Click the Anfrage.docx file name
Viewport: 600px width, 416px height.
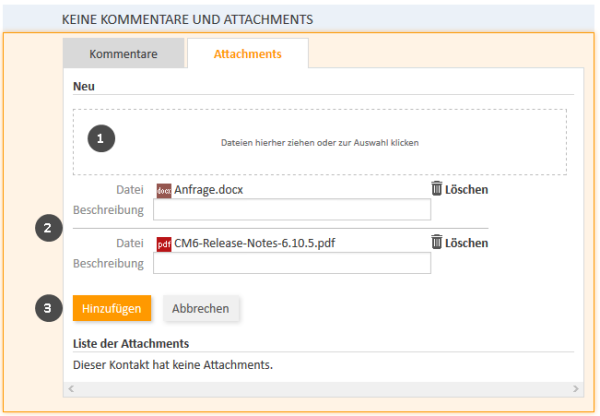pos(209,190)
